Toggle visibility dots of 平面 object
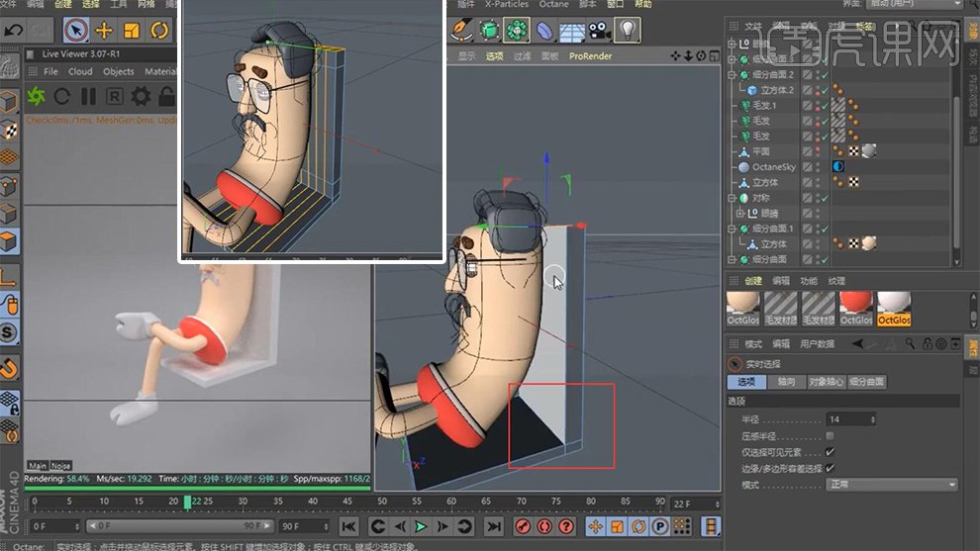980x551 pixels. pos(818,151)
